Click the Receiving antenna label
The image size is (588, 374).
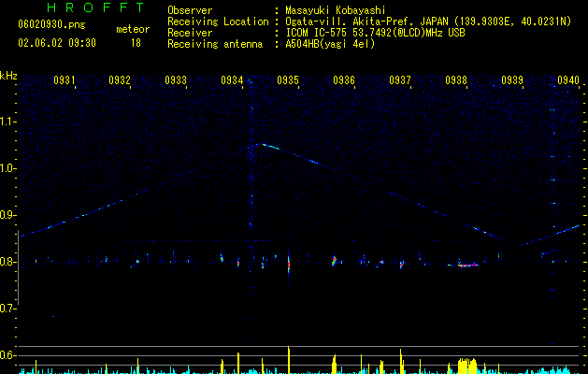215,44
